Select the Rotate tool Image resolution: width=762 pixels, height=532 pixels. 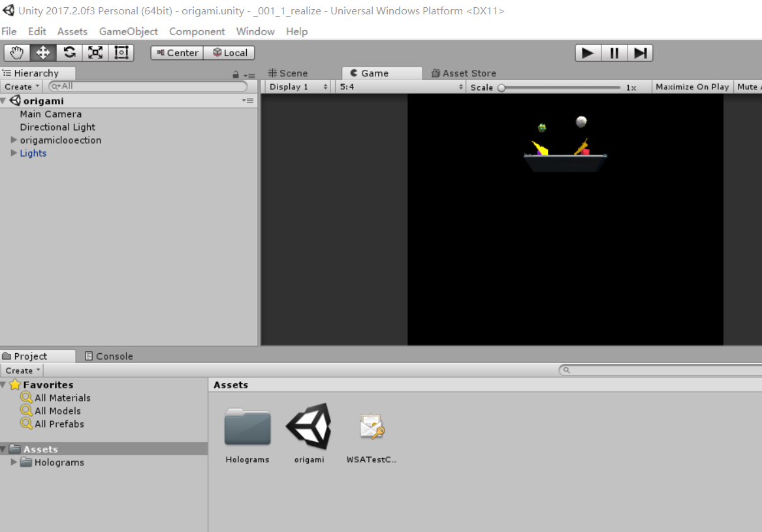(68, 52)
